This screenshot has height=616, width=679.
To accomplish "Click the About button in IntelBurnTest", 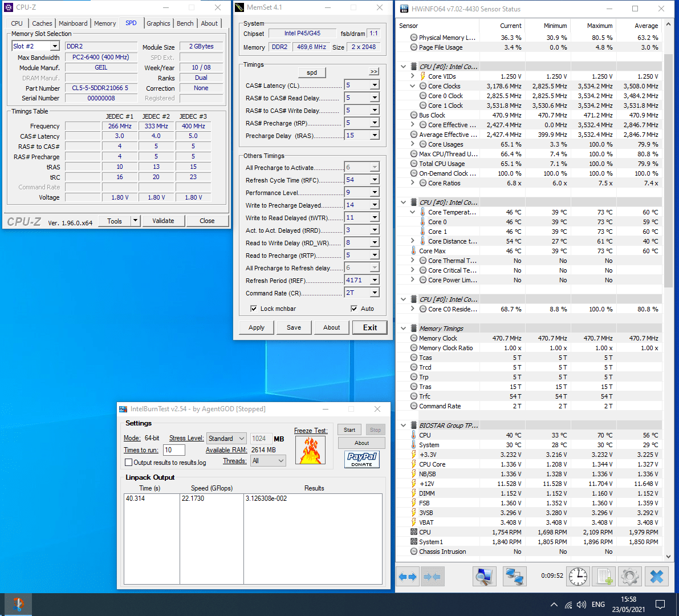I will pos(361,443).
